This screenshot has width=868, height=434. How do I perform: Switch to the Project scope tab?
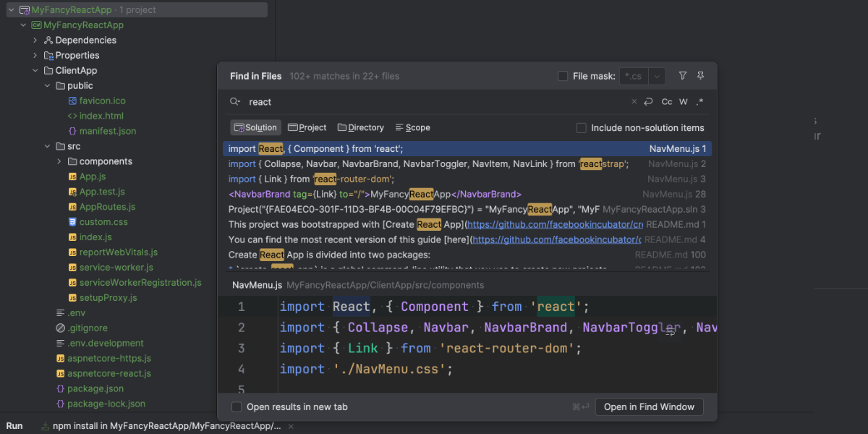pyautogui.click(x=307, y=128)
